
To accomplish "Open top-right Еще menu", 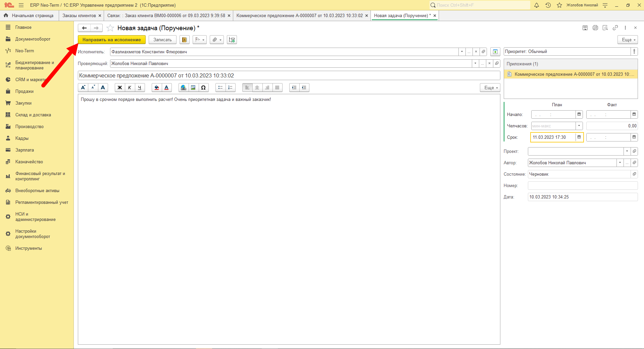I will pyautogui.click(x=628, y=40).
